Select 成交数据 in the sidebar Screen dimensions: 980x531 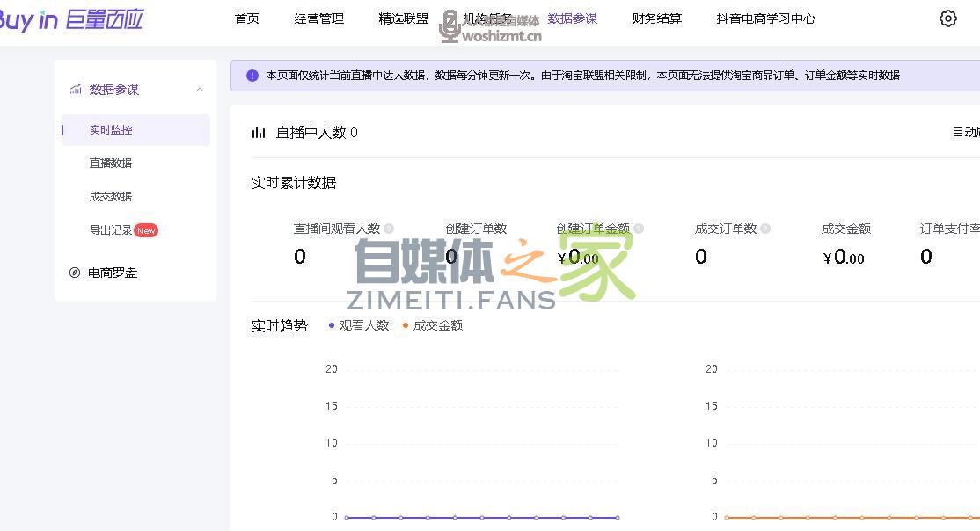[111, 196]
